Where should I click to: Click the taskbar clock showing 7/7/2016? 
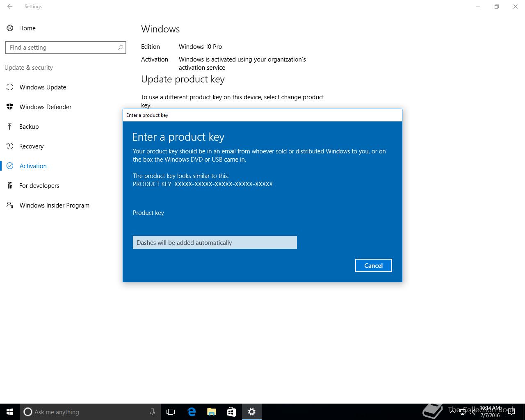[x=490, y=412]
